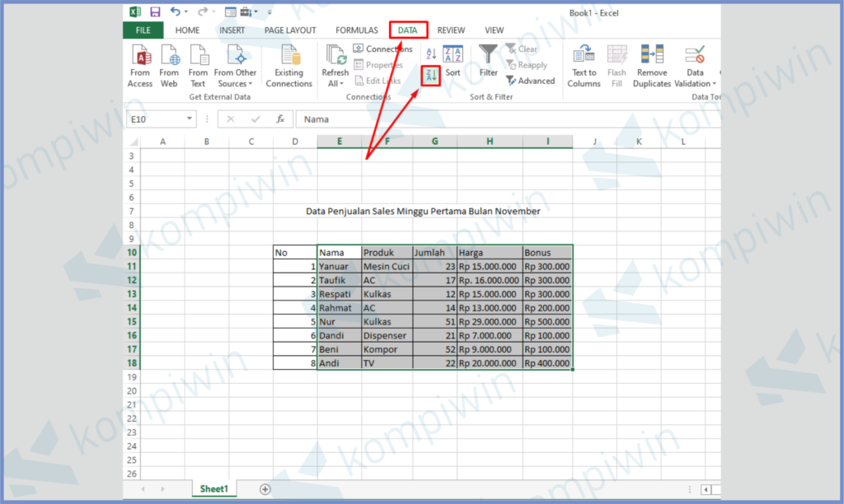This screenshot has width=844, height=504.
Task: Add a new sheet with plus button
Action: click(x=265, y=489)
